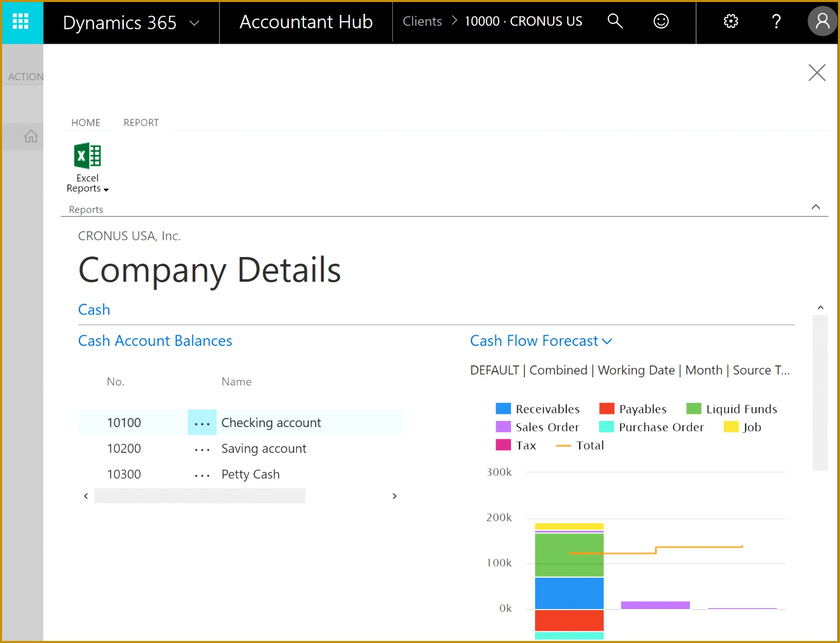Open more options for Checking account
Image resolution: width=840 pixels, height=643 pixels.
[202, 423]
